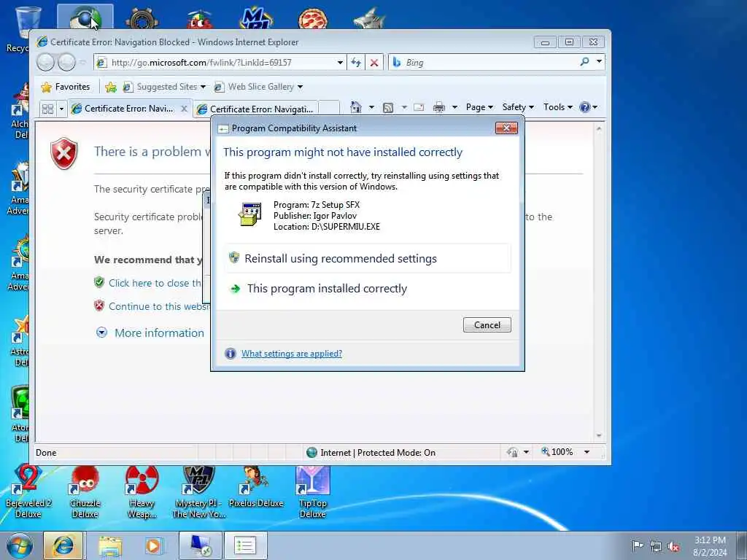Open Chuzzle Deluxe desktop shortcut
The width and height of the screenshot is (747, 560).
[85, 492]
